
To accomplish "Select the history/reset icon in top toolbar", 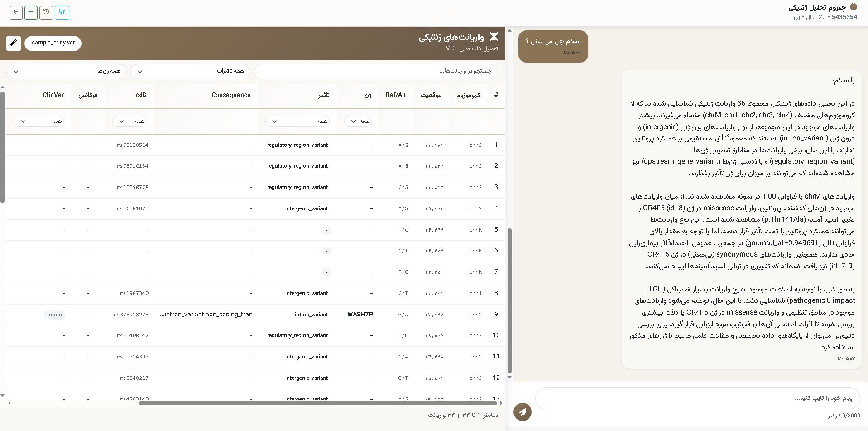I will pyautogui.click(x=46, y=13).
